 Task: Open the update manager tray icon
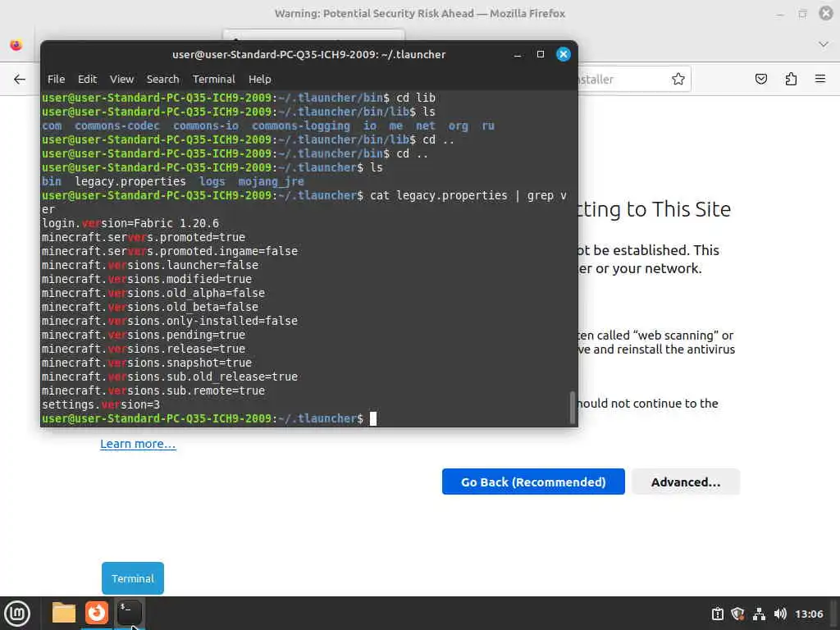pos(717,614)
